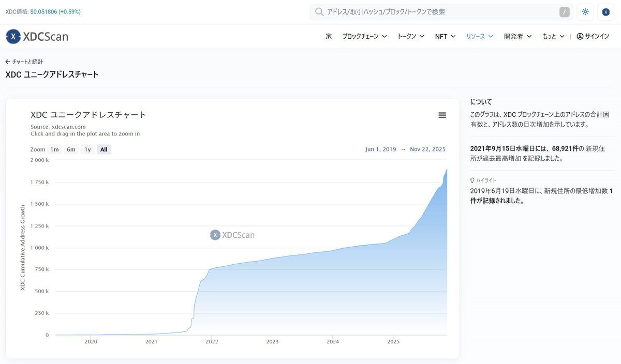Open the 家 home menu item
This screenshot has height=364, width=621.
(329, 37)
